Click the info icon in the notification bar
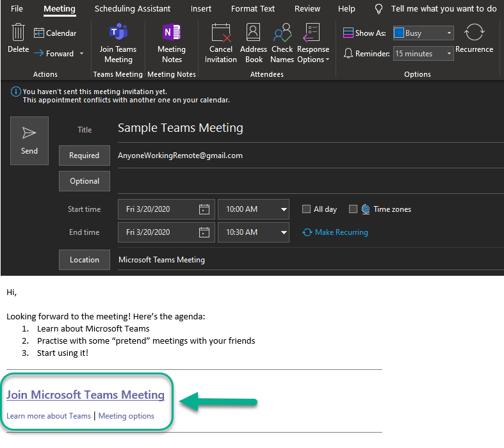The height and width of the screenshot is (448, 504). point(16,92)
